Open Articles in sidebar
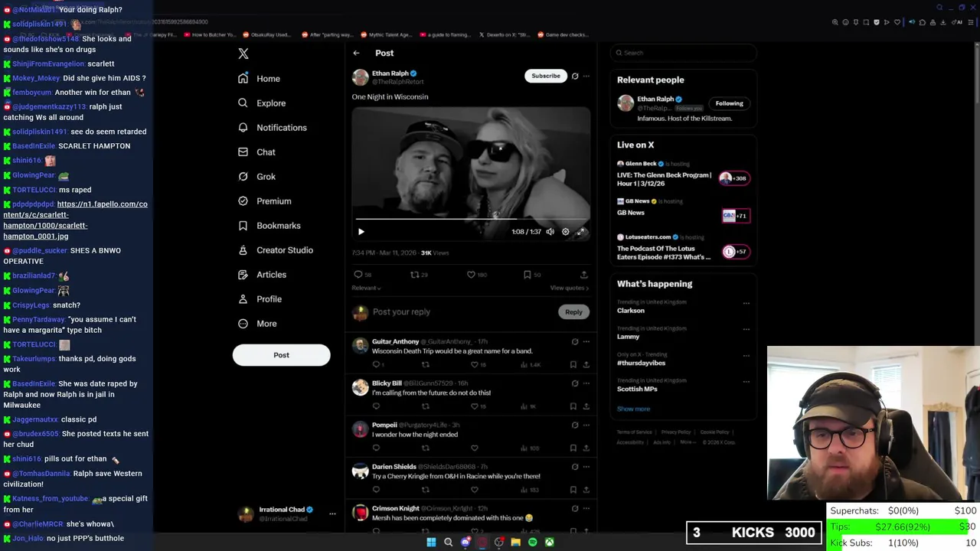 click(261, 275)
